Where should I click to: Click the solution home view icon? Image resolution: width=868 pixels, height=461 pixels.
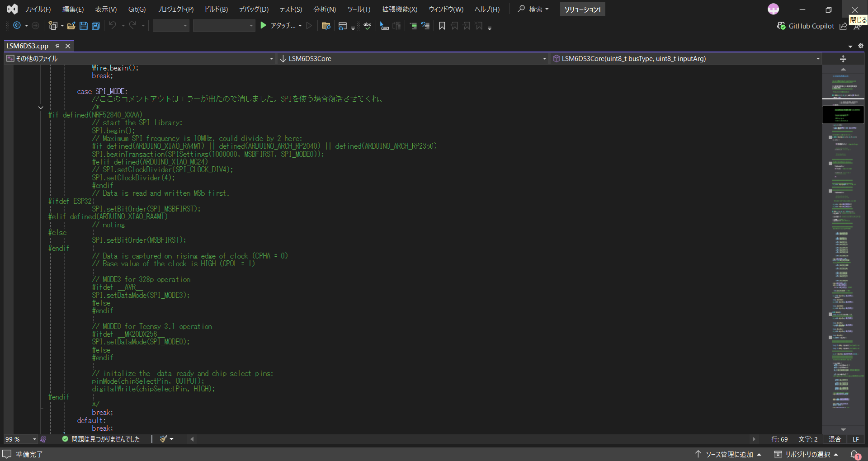pyautogui.click(x=342, y=26)
